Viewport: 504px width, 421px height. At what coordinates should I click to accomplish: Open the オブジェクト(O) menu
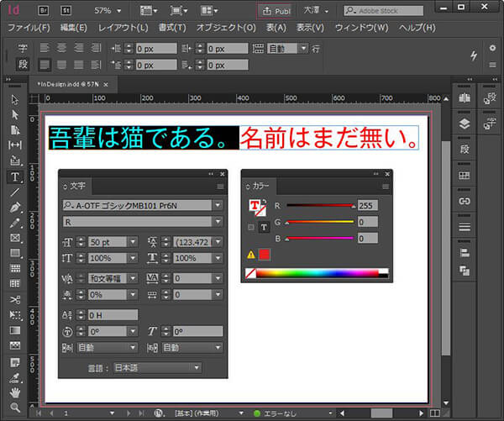226,28
